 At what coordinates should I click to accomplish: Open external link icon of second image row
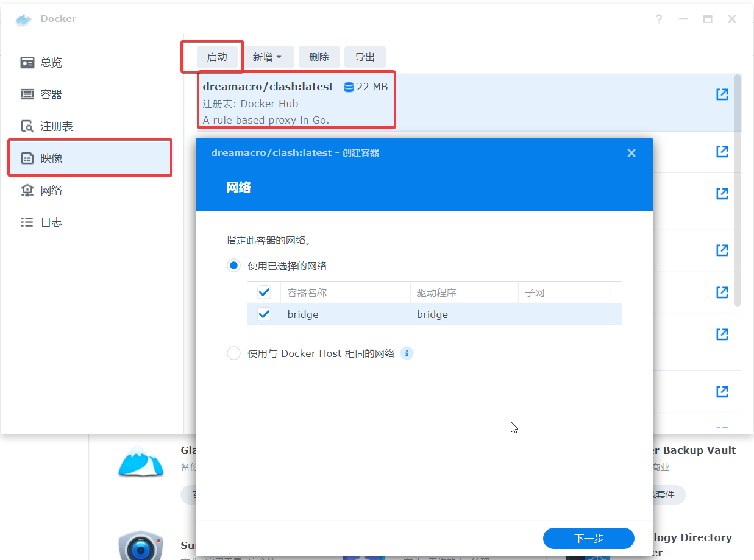coord(722,151)
